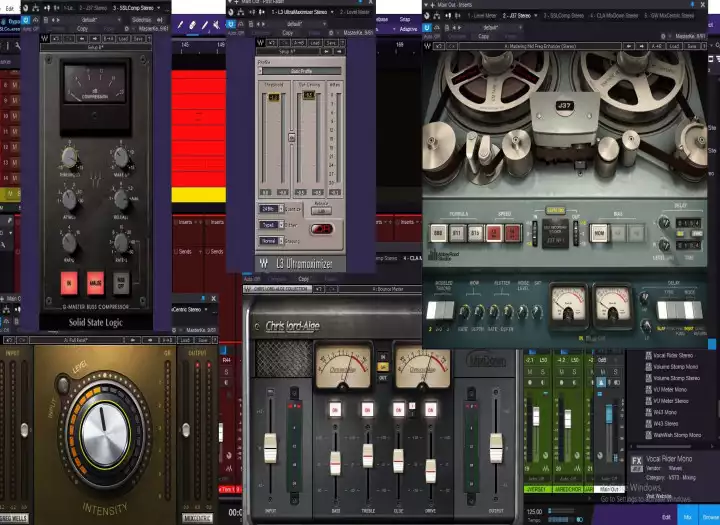Mute track 10 in the track list
Viewport: 720px width, 525px height.
click(x=14, y=116)
